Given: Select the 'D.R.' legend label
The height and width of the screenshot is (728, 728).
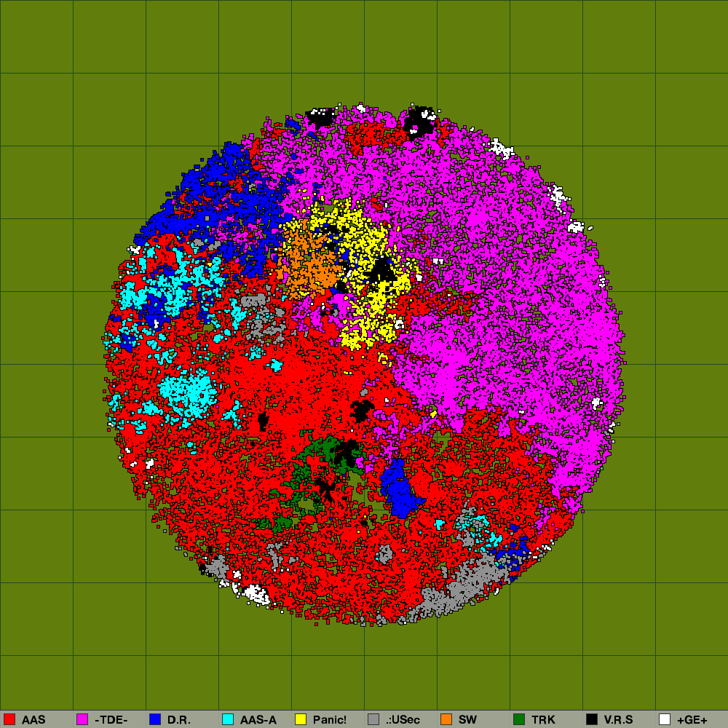Looking at the screenshot, I should point(179,720).
